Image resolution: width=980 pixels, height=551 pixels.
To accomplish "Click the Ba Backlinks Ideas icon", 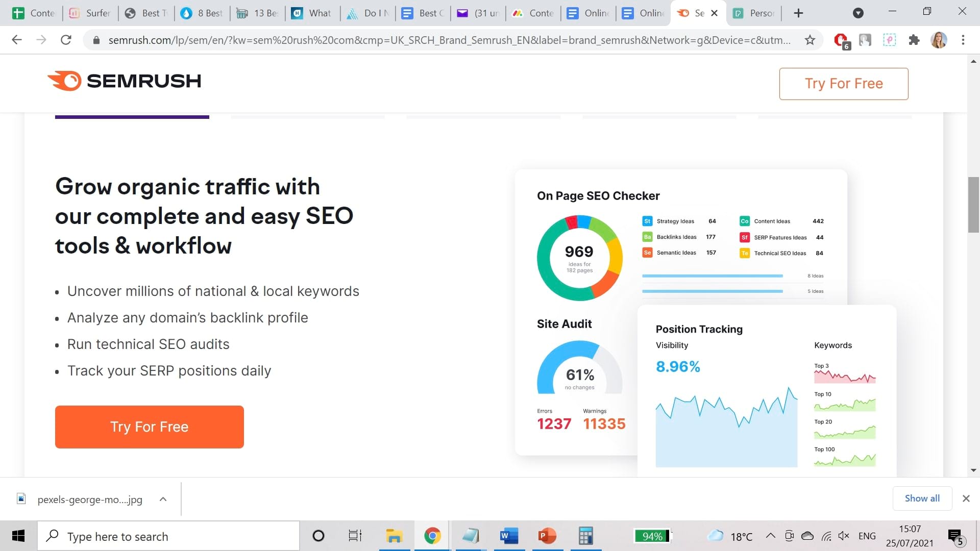I will (647, 237).
